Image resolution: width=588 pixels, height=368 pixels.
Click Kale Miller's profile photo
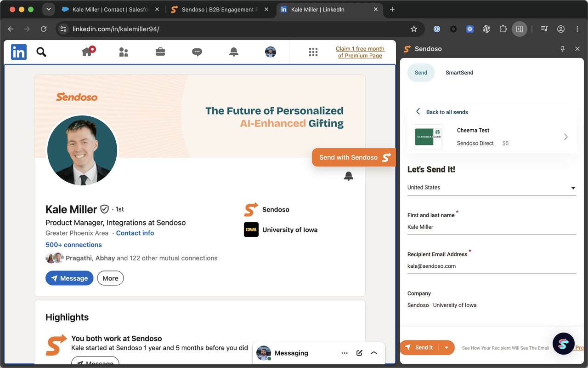click(83, 150)
